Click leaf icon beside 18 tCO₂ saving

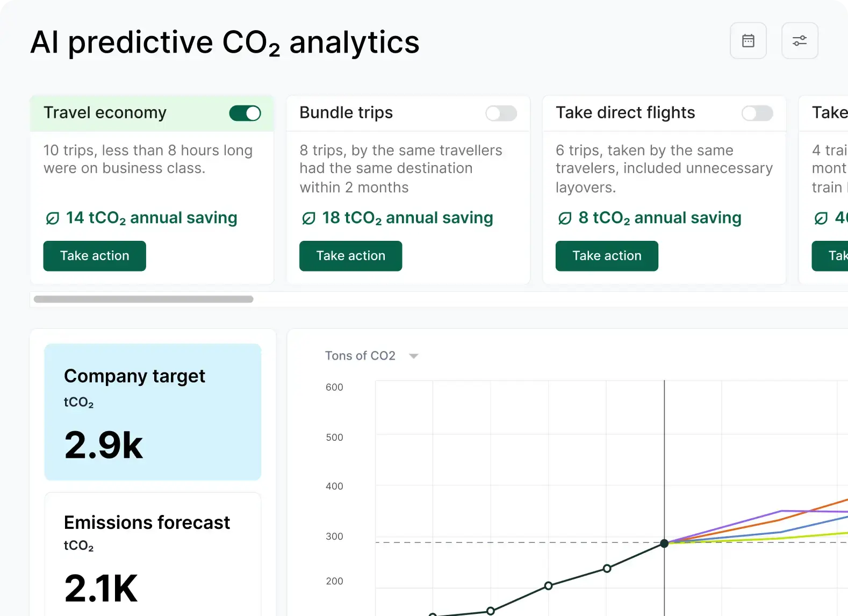click(308, 218)
